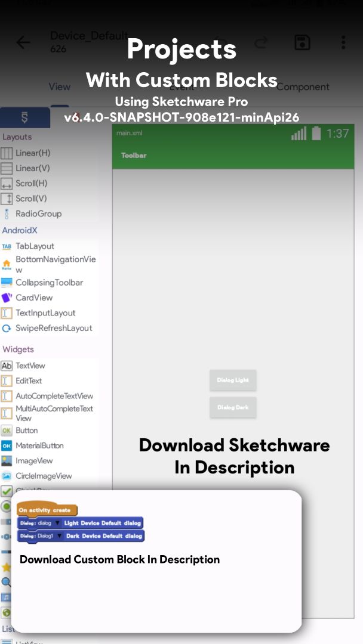Choose the CircleImageView widget
The width and height of the screenshot is (363, 644).
pos(49,476)
